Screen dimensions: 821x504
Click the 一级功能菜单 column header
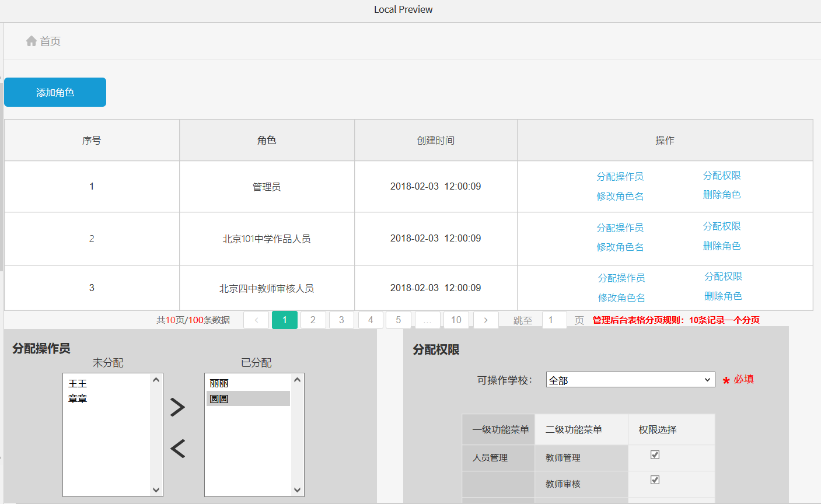pyautogui.click(x=498, y=429)
